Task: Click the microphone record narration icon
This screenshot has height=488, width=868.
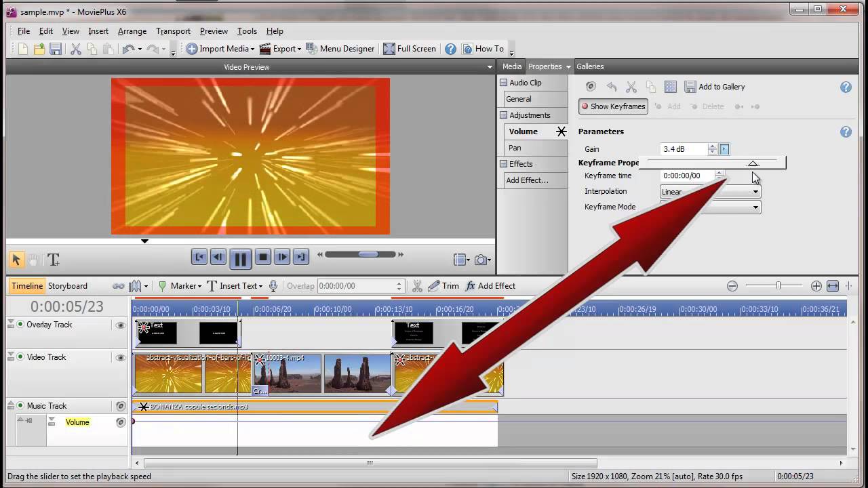Action: click(x=273, y=286)
